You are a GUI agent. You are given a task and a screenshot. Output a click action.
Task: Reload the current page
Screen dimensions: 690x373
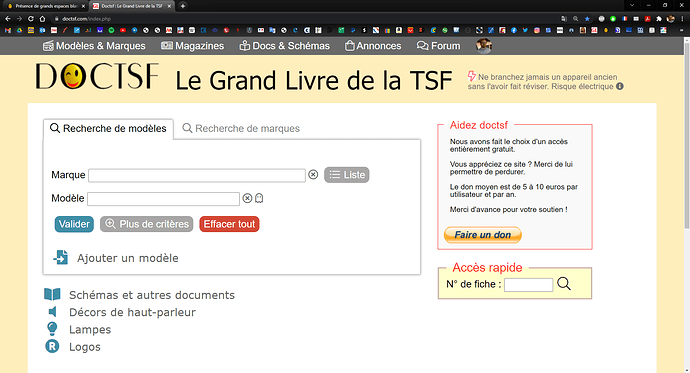31,19
